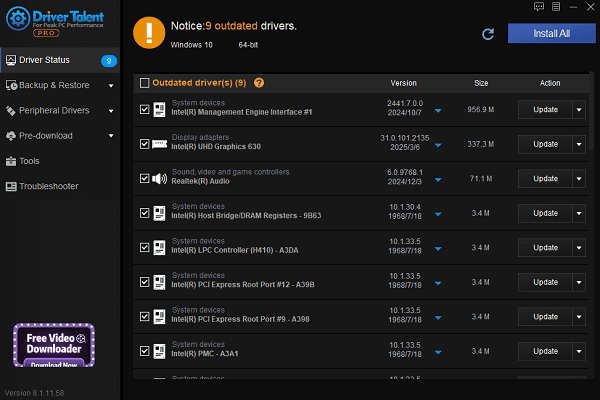Click the Install All button
The image size is (600, 400).
[x=551, y=33]
